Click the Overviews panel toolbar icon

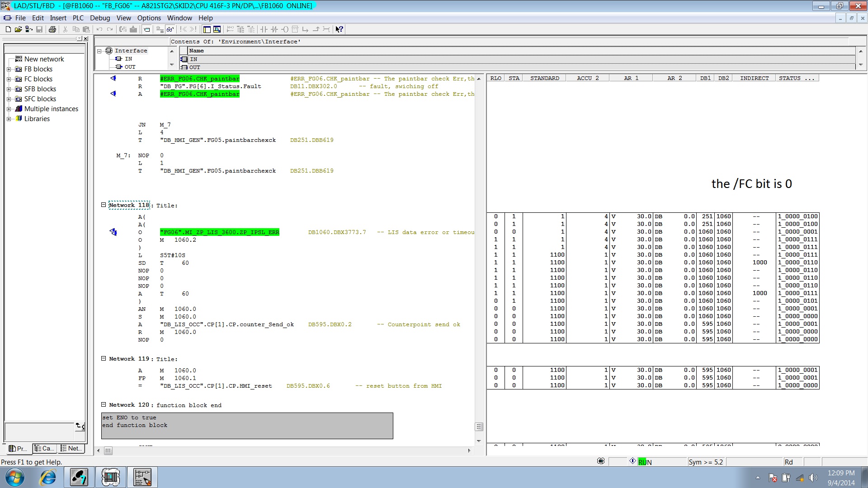(207, 29)
